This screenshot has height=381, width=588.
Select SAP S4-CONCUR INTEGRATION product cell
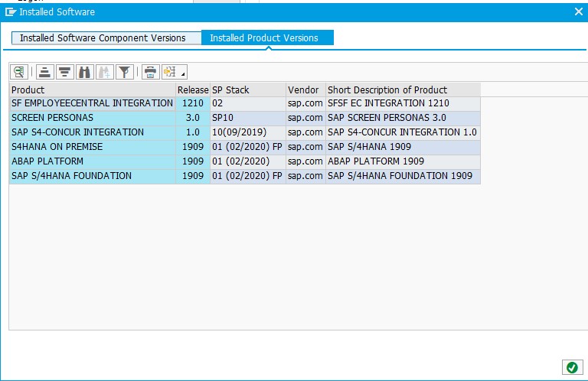(x=92, y=132)
